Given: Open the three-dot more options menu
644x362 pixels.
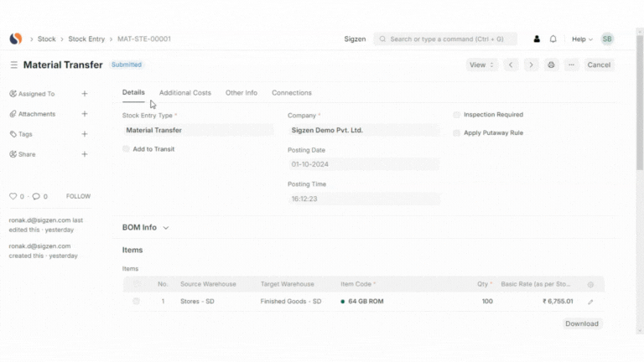Looking at the screenshot, I should (x=571, y=65).
